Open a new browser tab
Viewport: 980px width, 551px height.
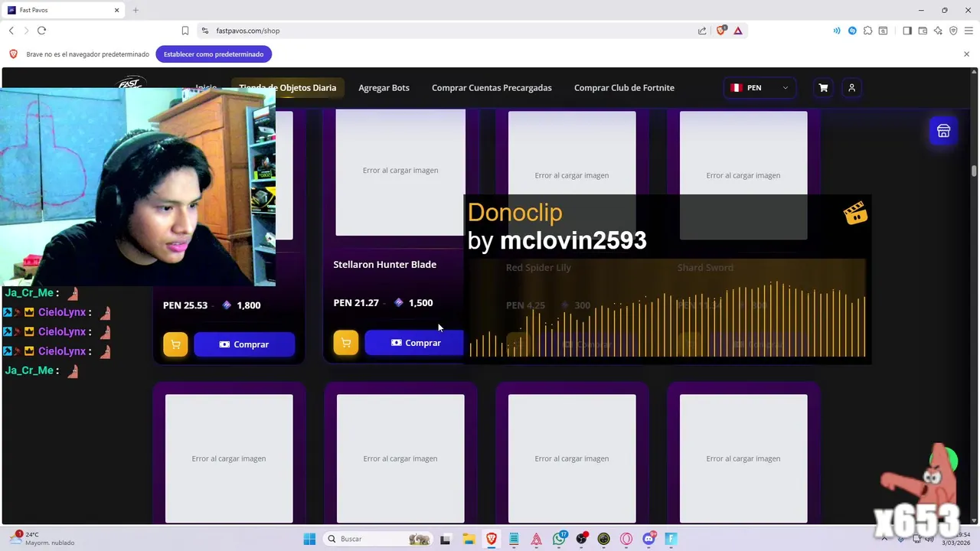[136, 10]
